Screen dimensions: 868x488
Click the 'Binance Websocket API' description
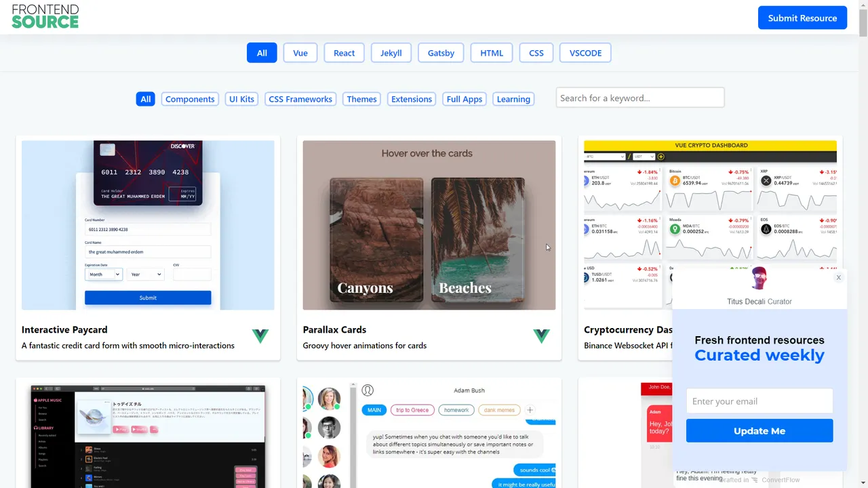(x=628, y=346)
